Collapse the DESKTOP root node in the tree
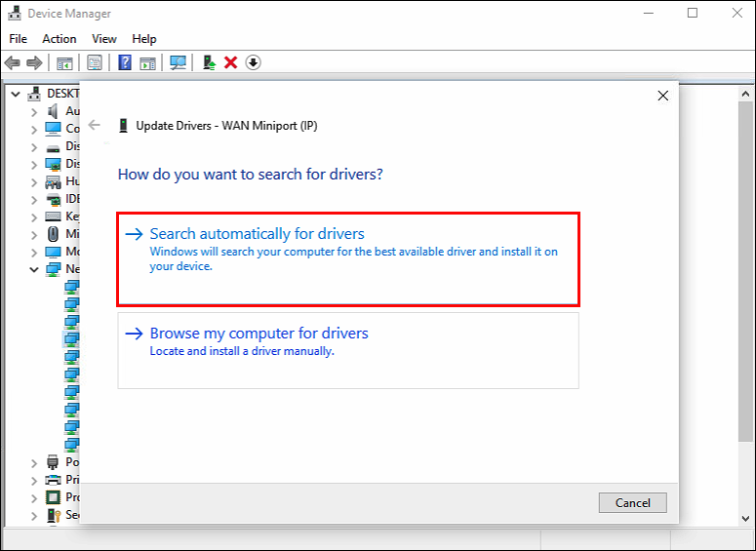The width and height of the screenshot is (756, 551). pos(16,94)
